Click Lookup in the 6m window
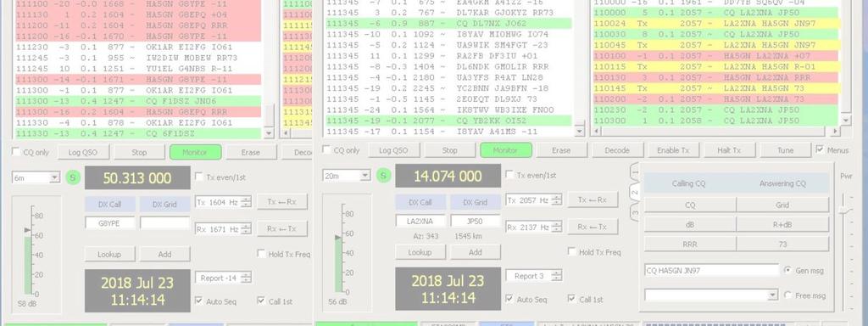The height and width of the screenshot is (326, 868). tap(109, 255)
